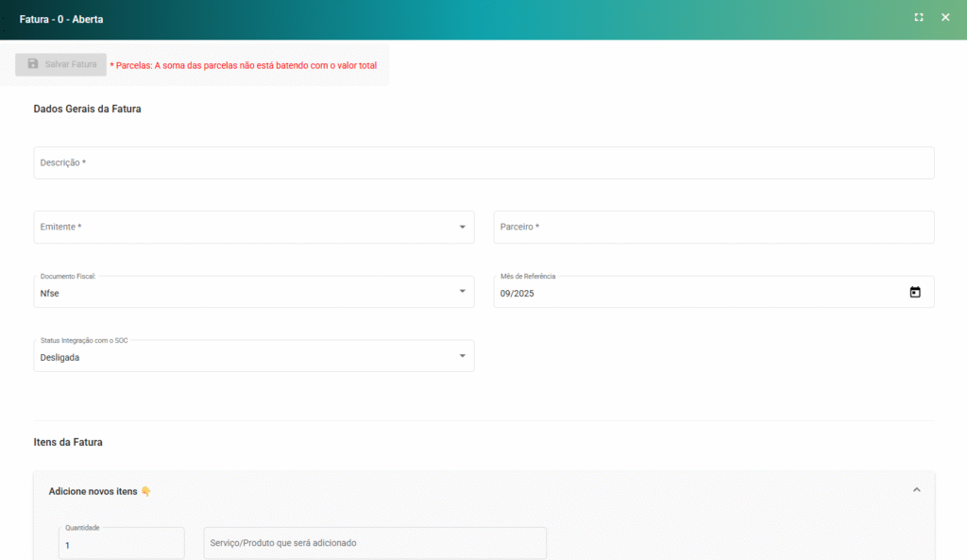The width and height of the screenshot is (967, 560).
Task: Open the calendar picker icon for Mês de Referência
Action: pyautogui.click(x=914, y=293)
